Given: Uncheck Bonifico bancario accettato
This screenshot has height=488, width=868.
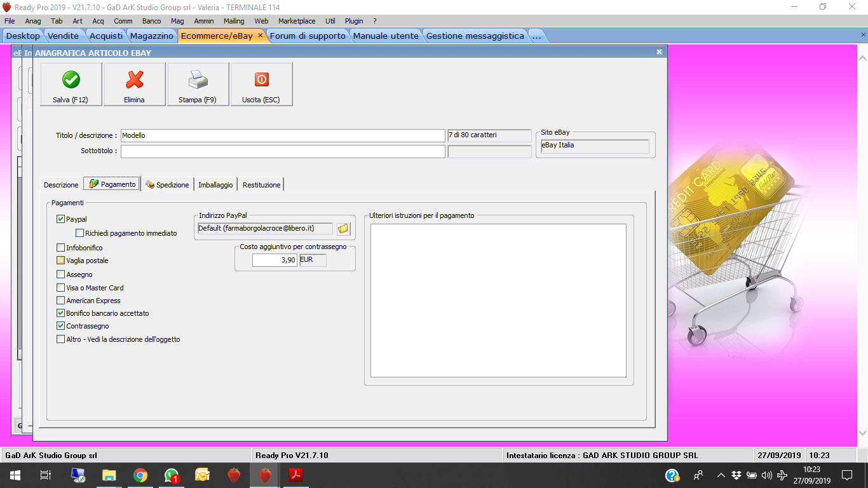Looking at the screenshot, I should tap(61, 313).
